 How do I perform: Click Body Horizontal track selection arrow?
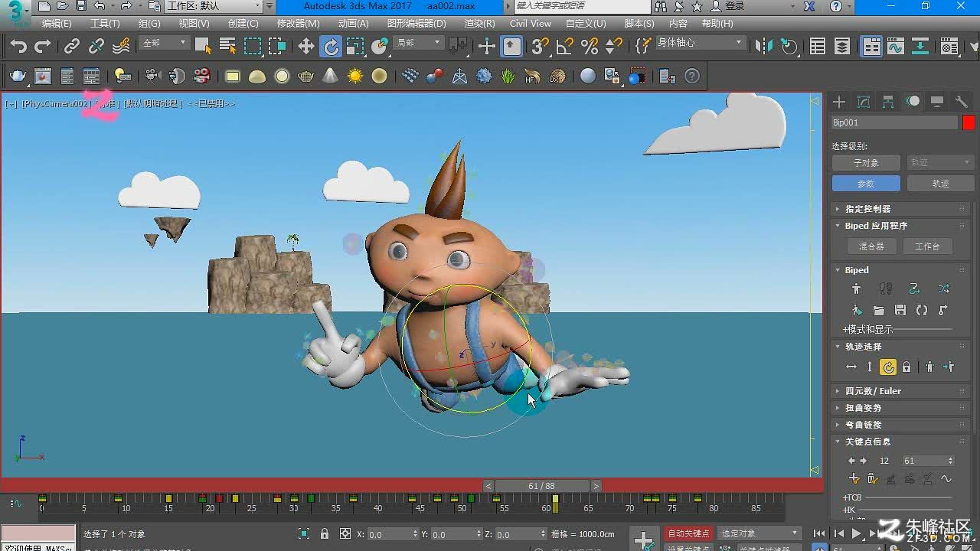point(851,367)
